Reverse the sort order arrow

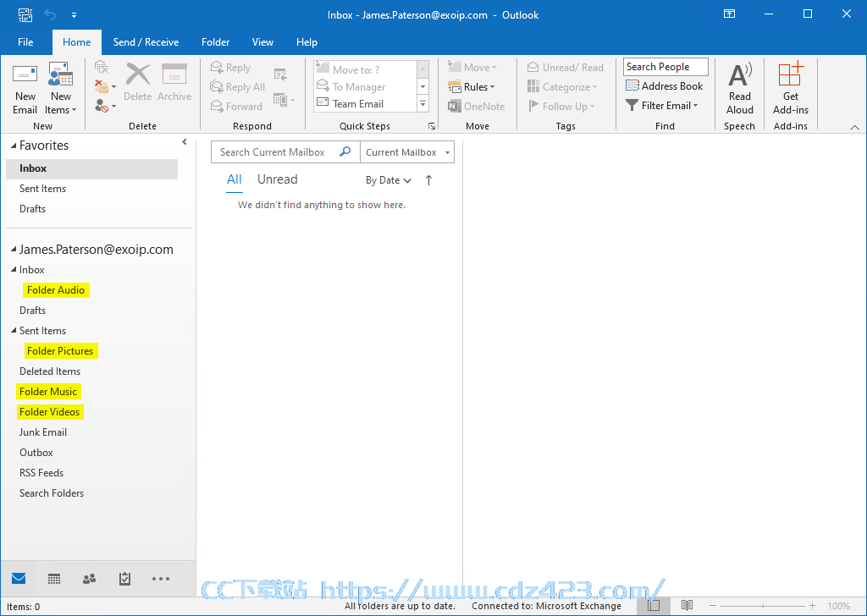click(x=428, y=180)
